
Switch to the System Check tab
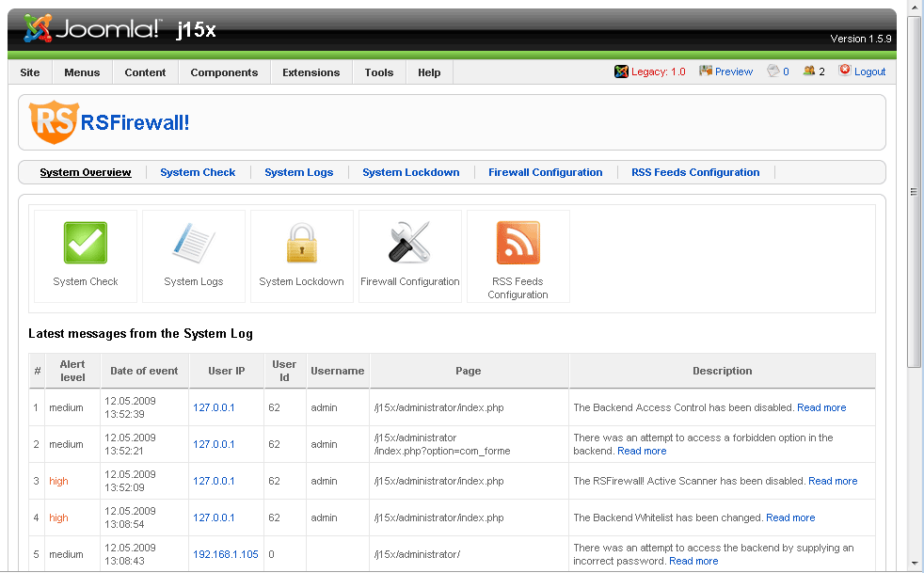pos(198,172)
